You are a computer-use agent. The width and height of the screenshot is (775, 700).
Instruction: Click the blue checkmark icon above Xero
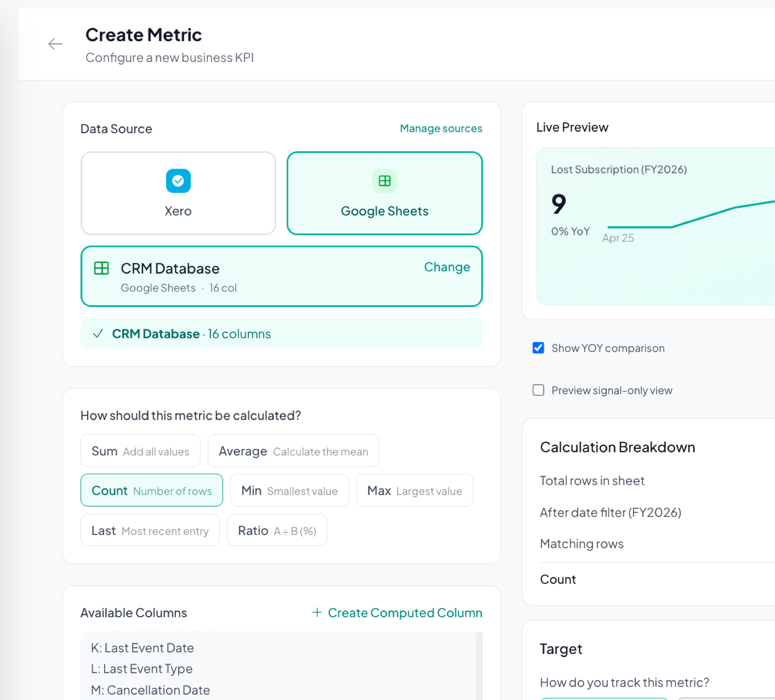tap(178, 181)
